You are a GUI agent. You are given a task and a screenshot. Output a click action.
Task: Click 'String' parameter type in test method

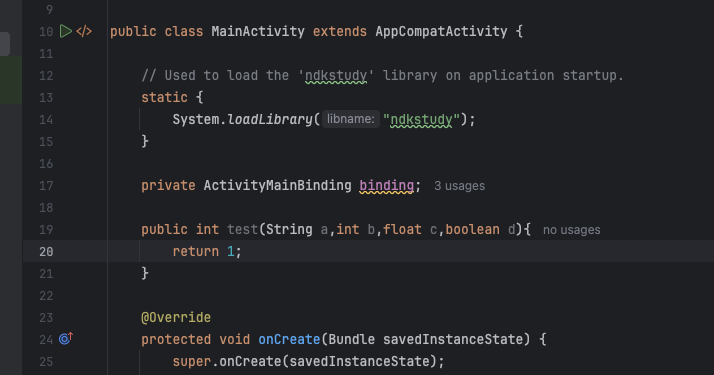click(289, 229)
